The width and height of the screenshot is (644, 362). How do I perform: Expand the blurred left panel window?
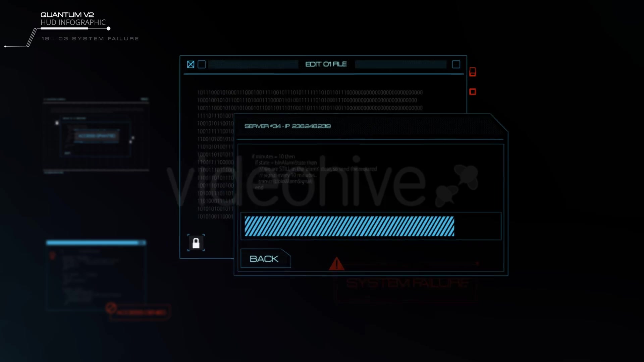pos(145,99)
